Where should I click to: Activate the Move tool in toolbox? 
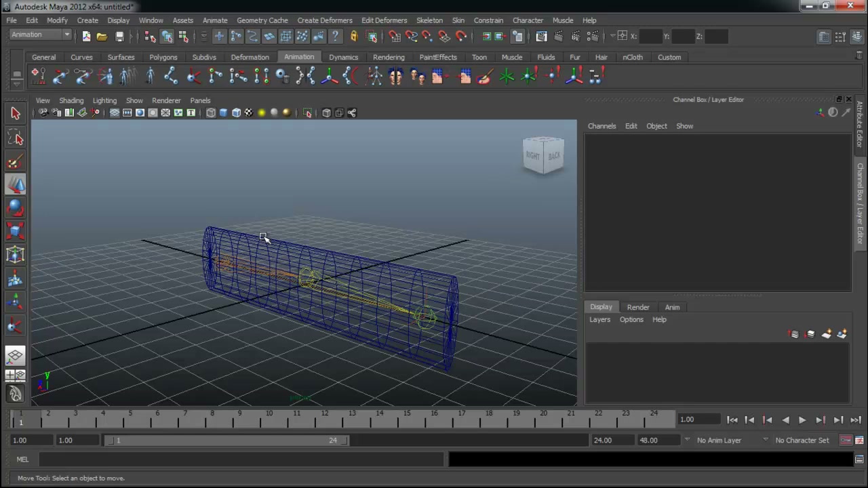(16, 185)
